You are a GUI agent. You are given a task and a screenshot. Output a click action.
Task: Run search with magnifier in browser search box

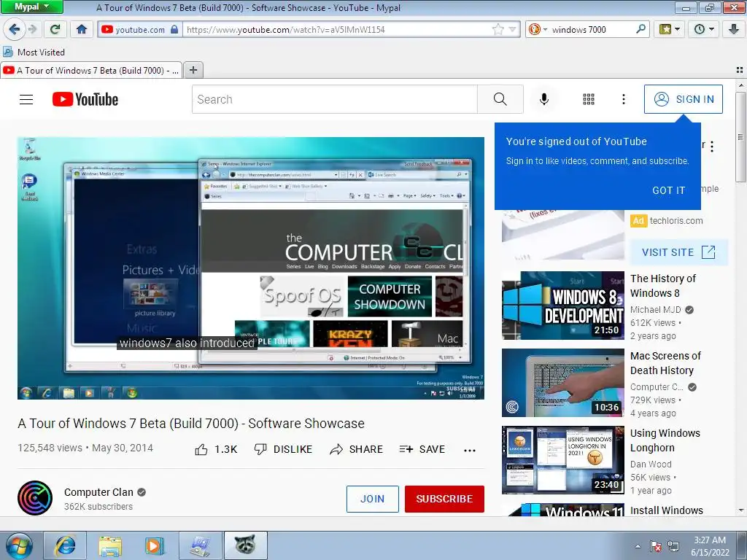(x=640, y=29)
